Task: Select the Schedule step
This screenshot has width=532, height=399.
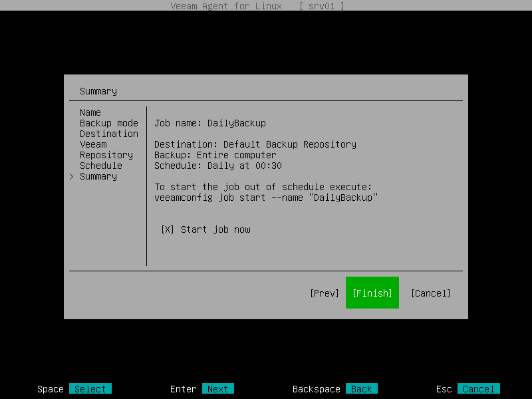Action: coord(100,166)
